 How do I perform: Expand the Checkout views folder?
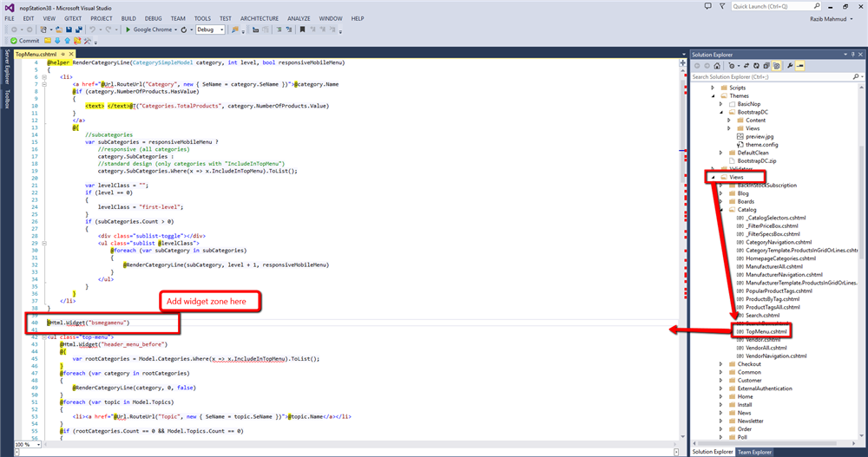[720, 364]
